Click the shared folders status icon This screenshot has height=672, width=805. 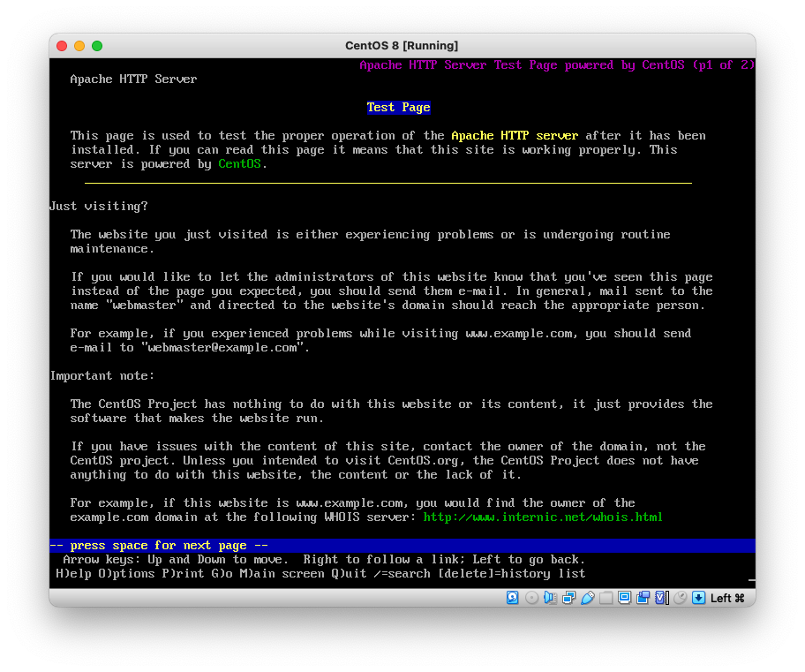[606, 598]
